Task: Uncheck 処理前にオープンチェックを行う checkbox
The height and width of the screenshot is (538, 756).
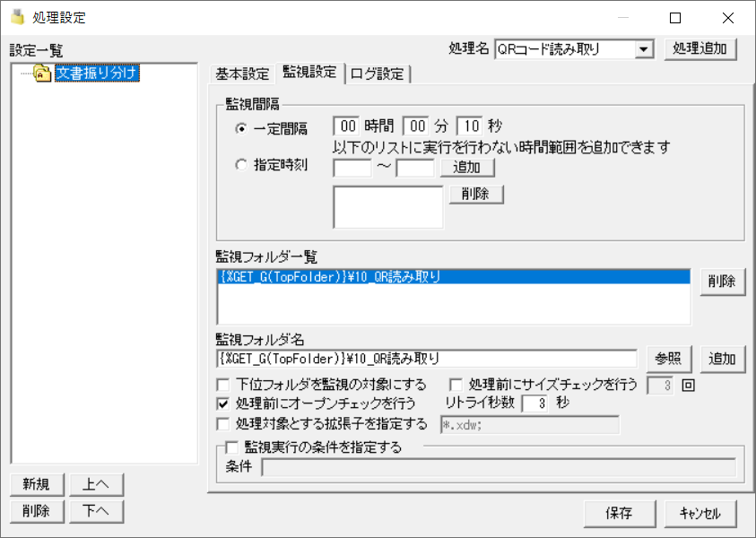Action: tap(223, 403)
